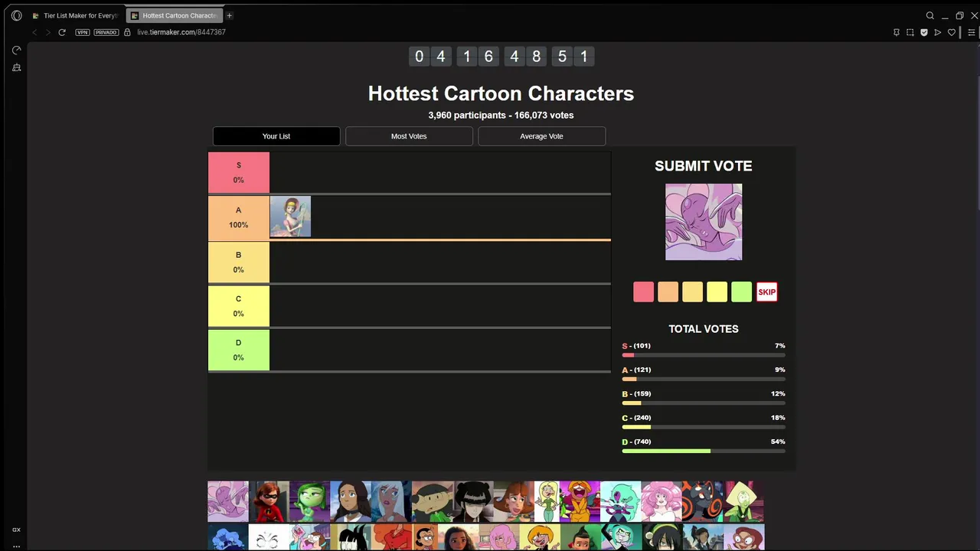Open the ad blocker shield icon

(x=924, y=32)
